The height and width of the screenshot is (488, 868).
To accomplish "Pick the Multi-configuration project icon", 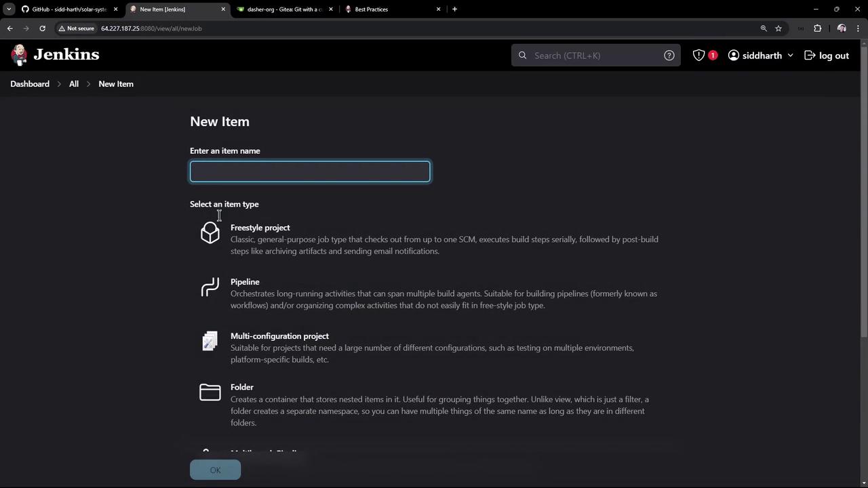I will [x=210, y=341].
